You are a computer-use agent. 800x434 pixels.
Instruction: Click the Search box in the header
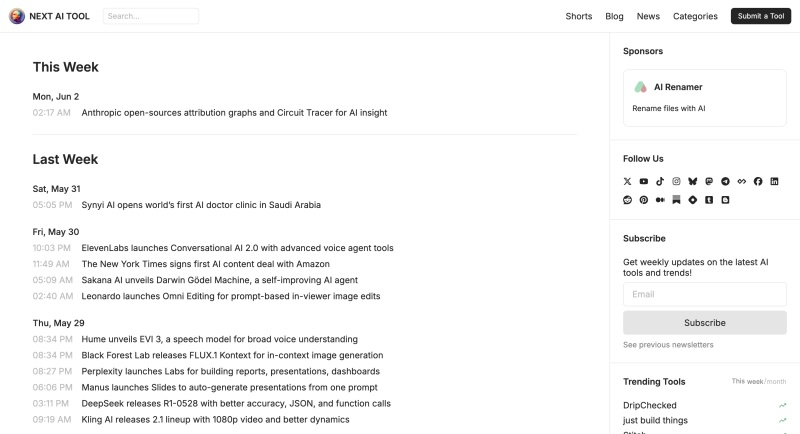click(x=150, y=16)
